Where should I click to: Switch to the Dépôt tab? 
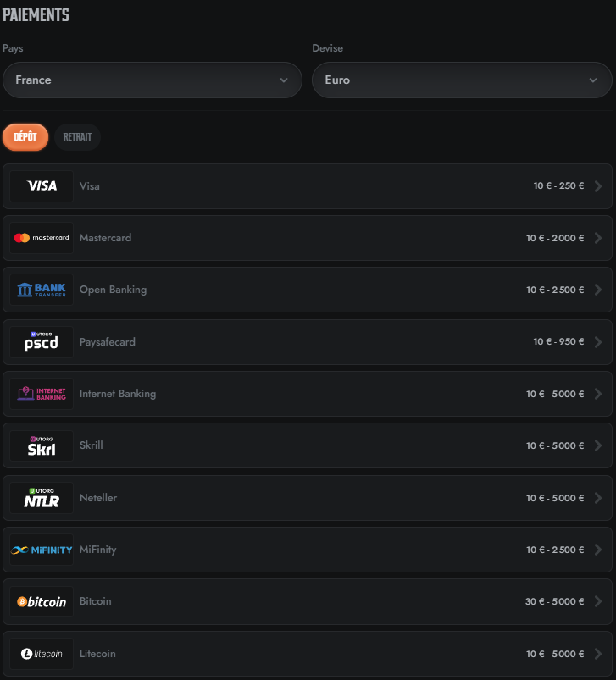pos(25,137)
